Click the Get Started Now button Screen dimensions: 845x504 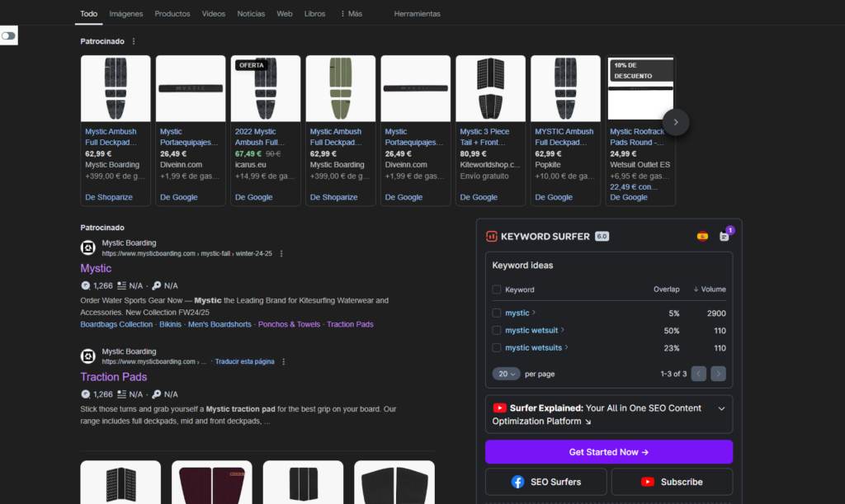(608, 452)
